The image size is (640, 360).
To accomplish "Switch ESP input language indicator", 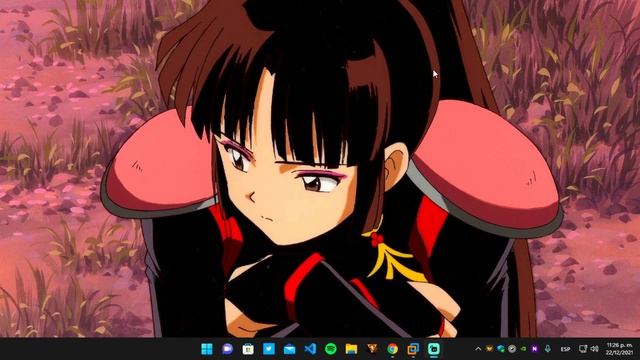I will [565, 349].
